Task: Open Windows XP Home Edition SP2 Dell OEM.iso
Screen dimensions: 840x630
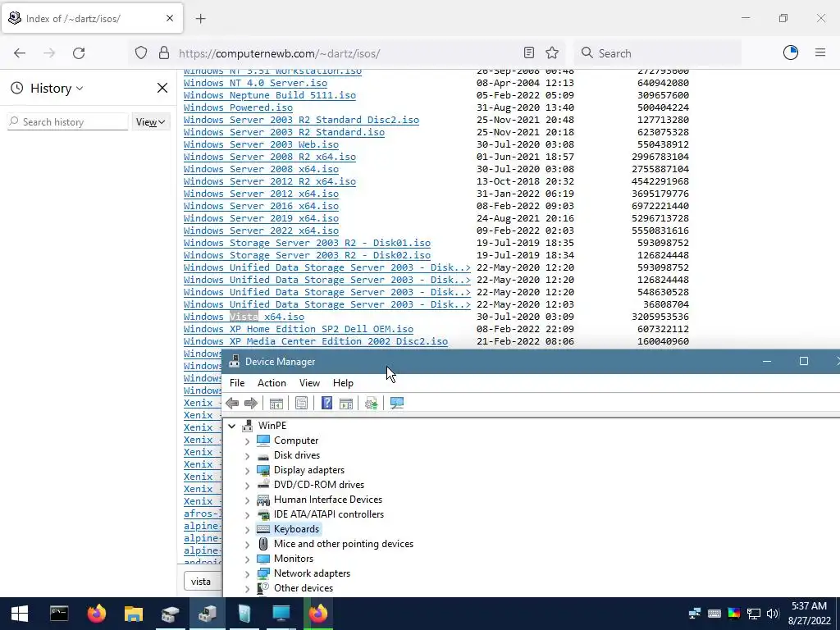Action: (x=299, y=329)
